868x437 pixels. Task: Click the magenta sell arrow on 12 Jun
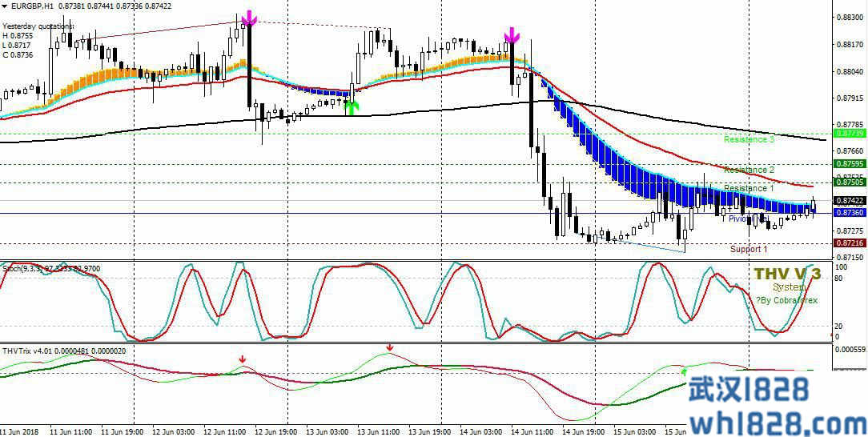pos(250,18)
